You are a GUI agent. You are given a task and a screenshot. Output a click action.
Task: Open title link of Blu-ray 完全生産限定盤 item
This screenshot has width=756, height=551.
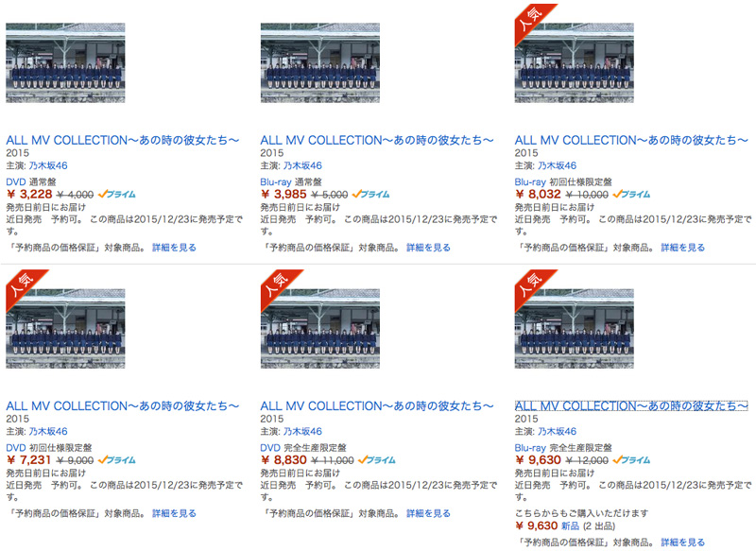[x=631, y=405]
